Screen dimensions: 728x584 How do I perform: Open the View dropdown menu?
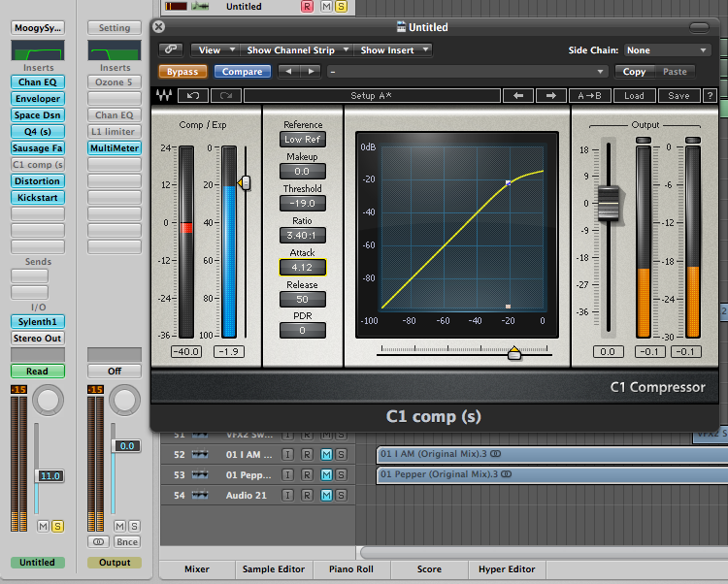click(x=215, y=50)
